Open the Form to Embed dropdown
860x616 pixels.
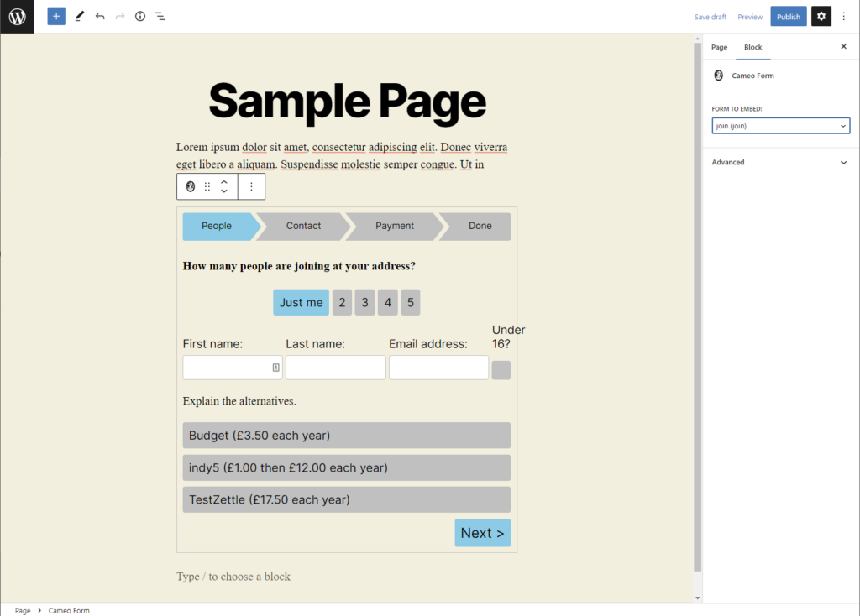780,126
